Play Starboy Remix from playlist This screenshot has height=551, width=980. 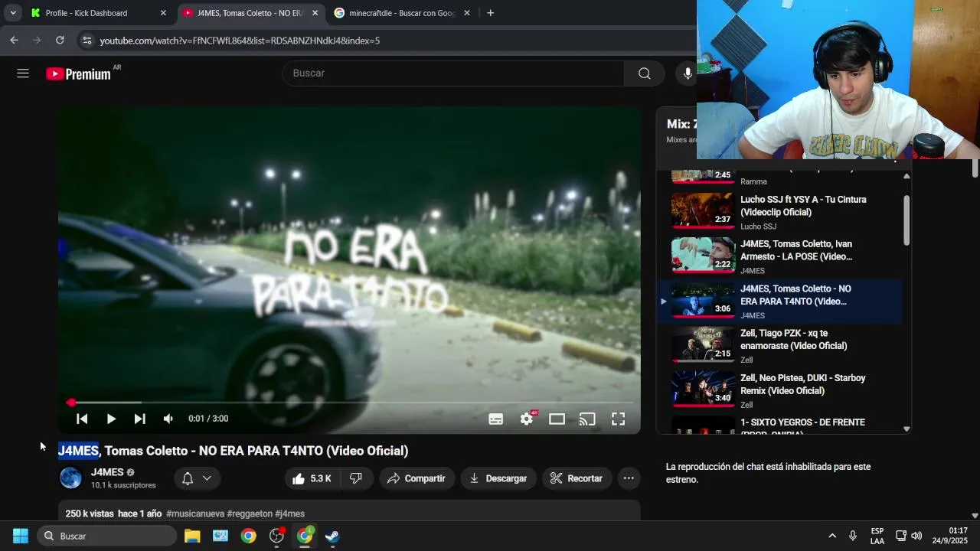[x=780, y=390]
